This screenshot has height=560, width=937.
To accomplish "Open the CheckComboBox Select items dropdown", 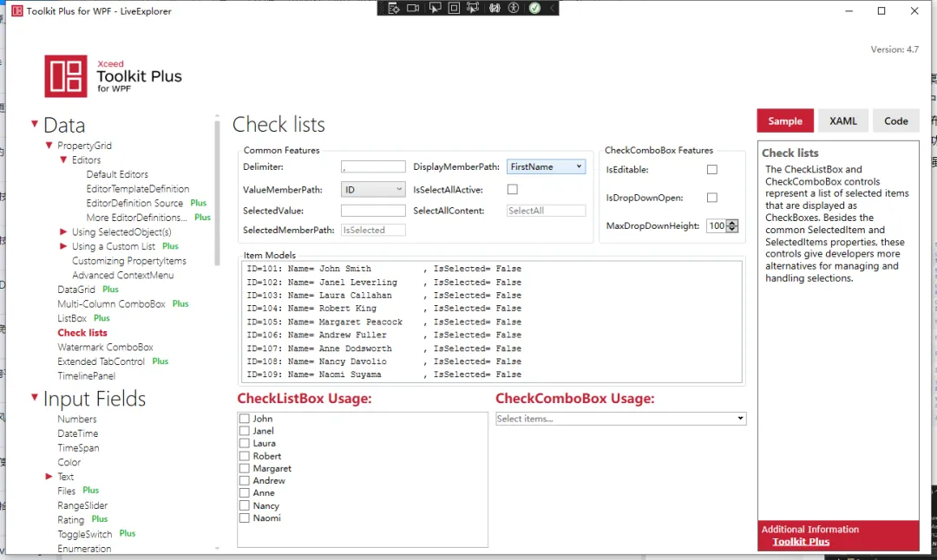I will [x=620, y=418].
